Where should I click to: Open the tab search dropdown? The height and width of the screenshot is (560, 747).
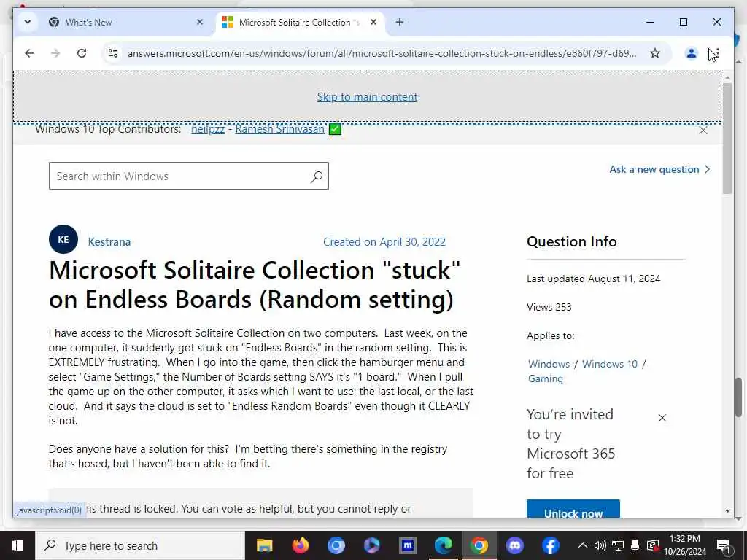[28, 22]
